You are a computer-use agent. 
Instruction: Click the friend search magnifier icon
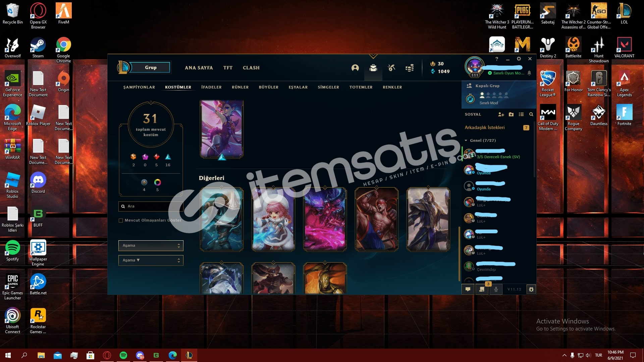pos(531,115)
